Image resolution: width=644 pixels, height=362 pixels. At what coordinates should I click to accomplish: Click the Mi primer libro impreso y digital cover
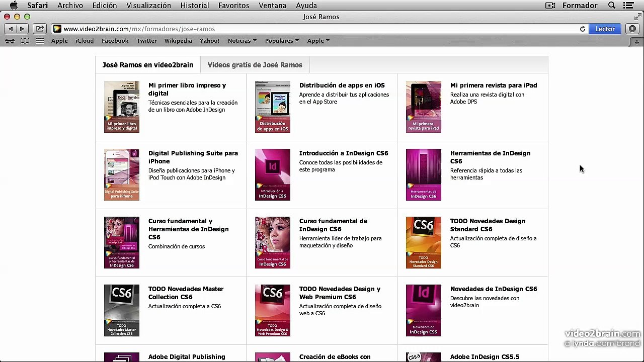pyautogui.click(x=122, y=107)
